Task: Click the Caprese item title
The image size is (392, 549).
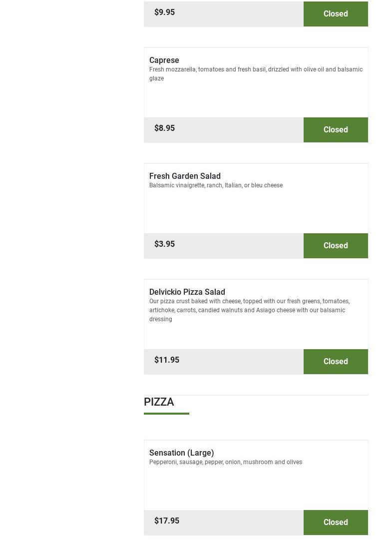Action: 164,60
